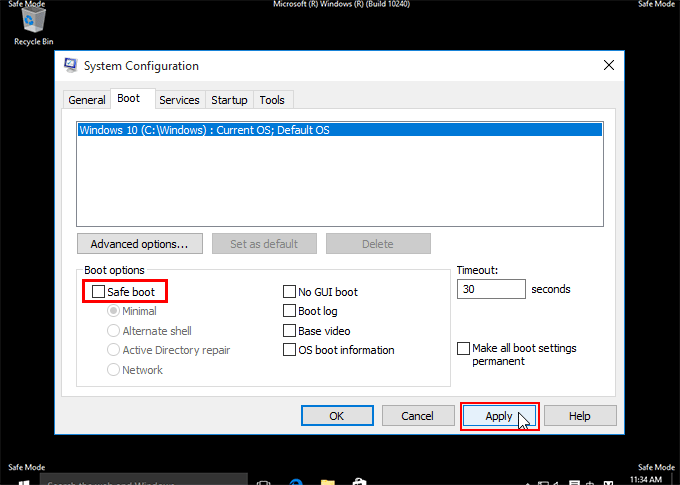This screenshot has width=680, height=485.
Task: Open the Recycle Bin desktop icon
Action: point(33,25)
